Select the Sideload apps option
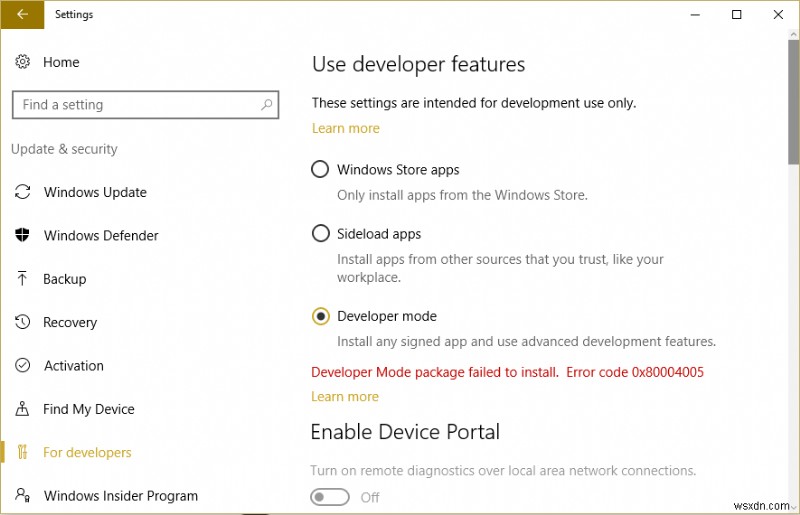 tap(320, 234)
